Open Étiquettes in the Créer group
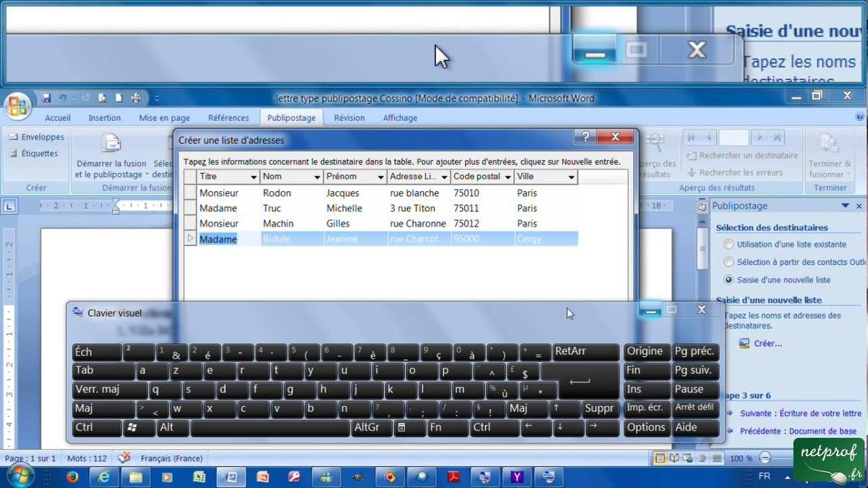This screenshot has height=488, width=868. click(x=35, y=153)
